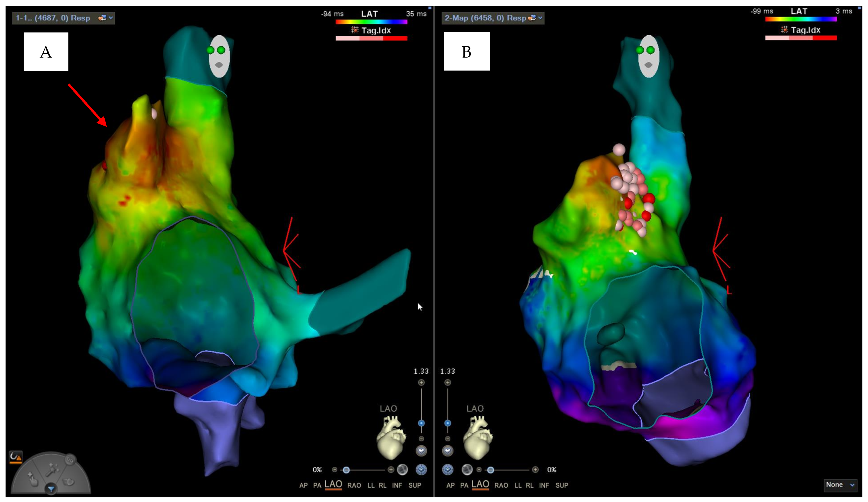
Task: Switch right panel to PA view
Action: [x=464, y=485]
